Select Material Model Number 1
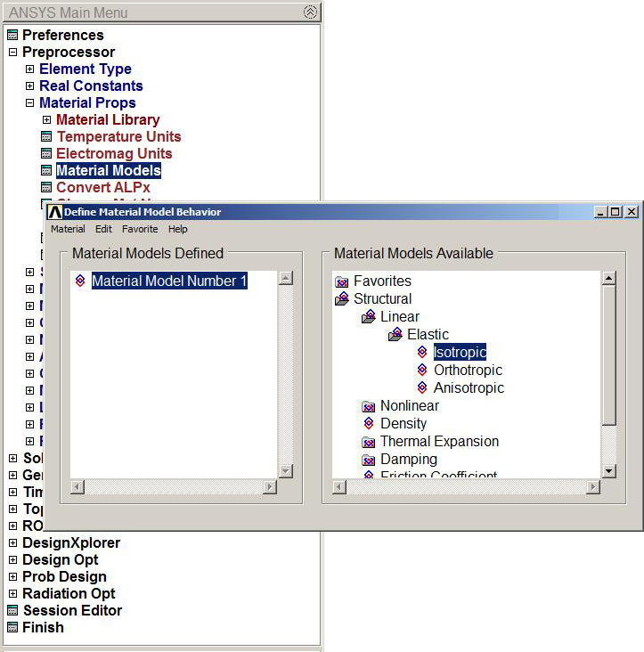644x652 pixels. [168, 281]
